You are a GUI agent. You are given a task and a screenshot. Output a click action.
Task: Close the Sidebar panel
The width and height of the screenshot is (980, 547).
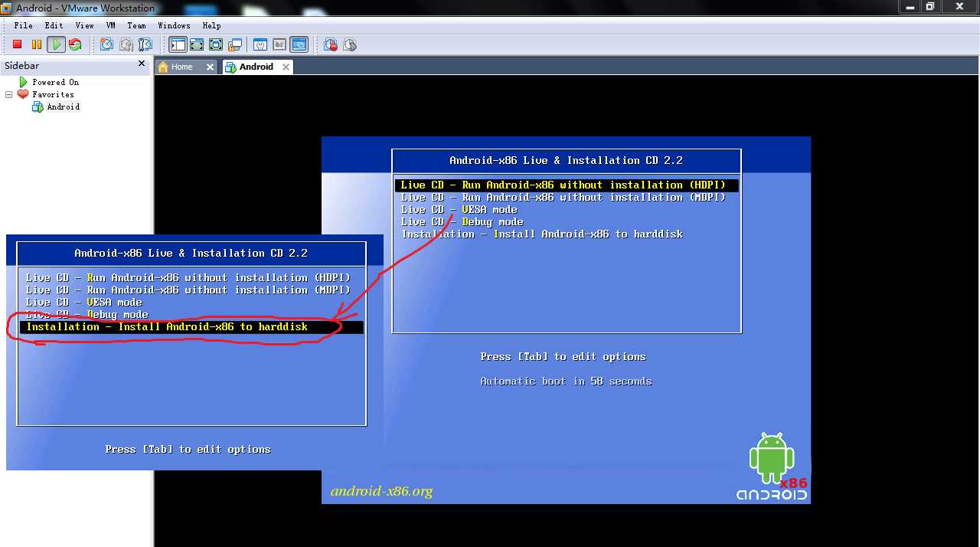(x=142, y=64)
